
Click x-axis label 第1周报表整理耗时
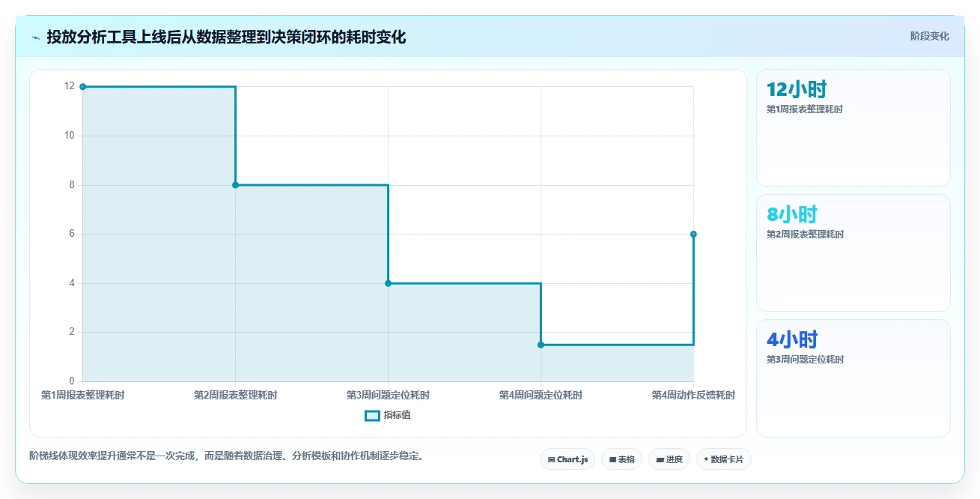pos(82,395)
